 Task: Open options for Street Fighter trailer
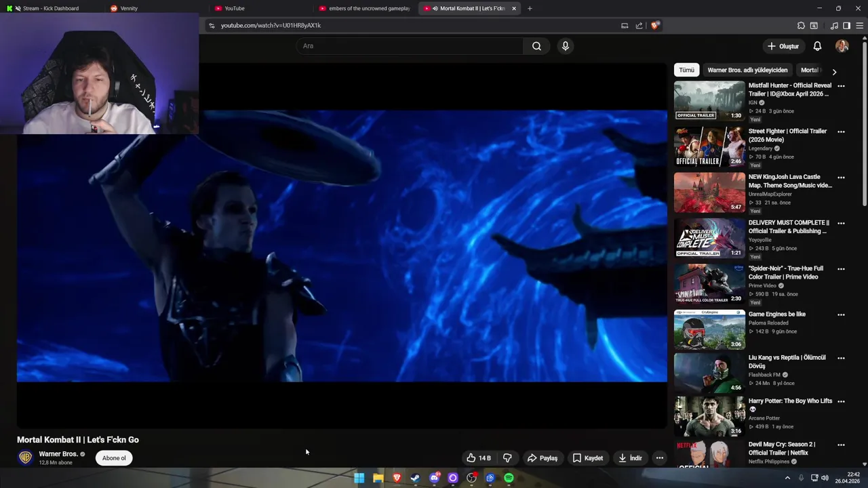pos(841,131)
